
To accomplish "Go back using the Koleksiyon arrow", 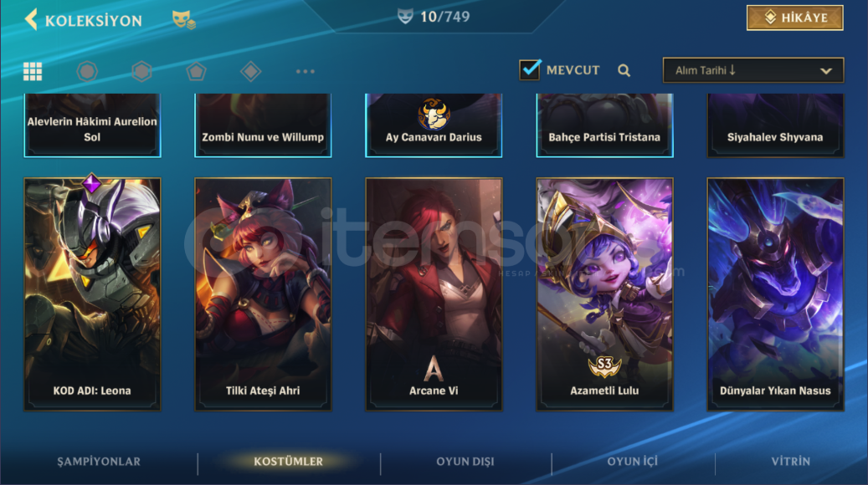I will click(x=31, y=20).
